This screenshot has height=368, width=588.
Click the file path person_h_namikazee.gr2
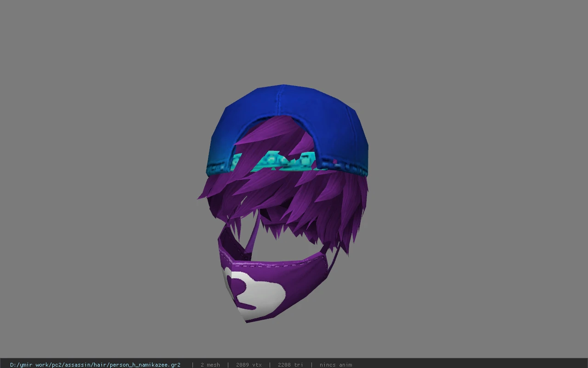point(95,365)
